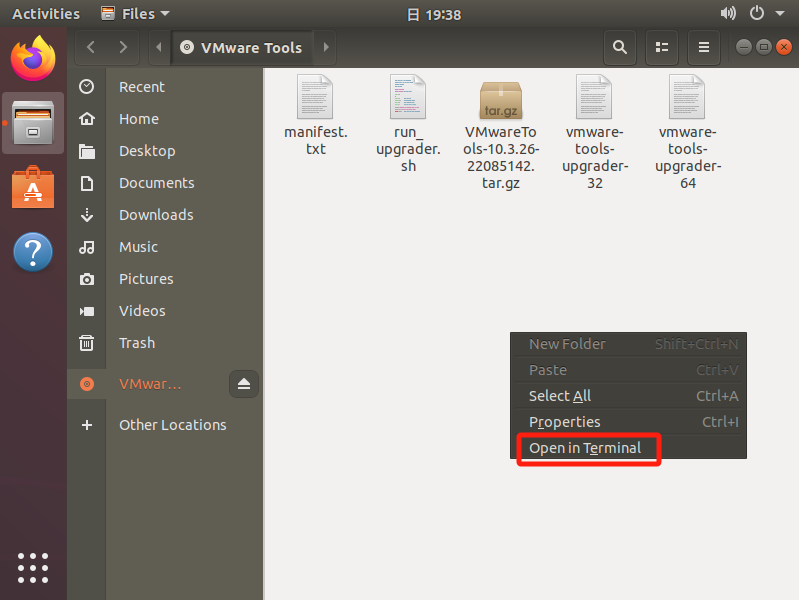Open the search magnifier button
The width and height of the screenshot is (799, 600).
pos(620,47)
